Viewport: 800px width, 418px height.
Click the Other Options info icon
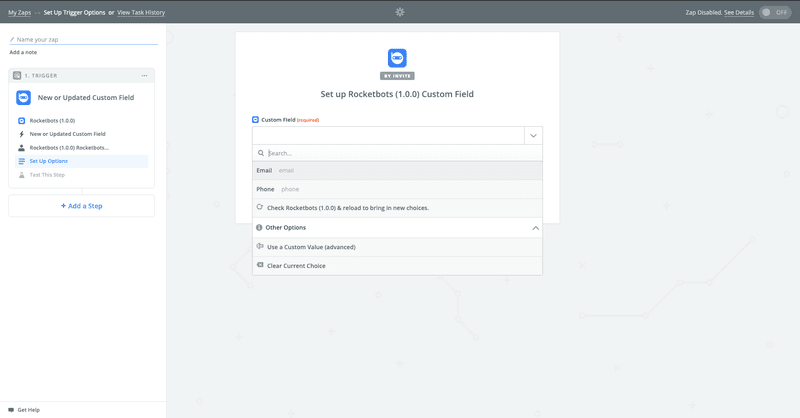pos(259,228)
